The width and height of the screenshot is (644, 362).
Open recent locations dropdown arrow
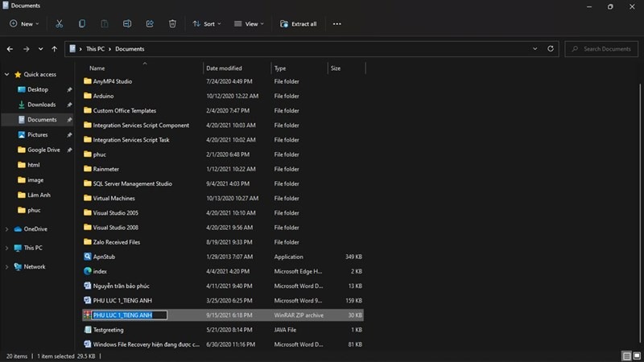[x=41, y=49]
